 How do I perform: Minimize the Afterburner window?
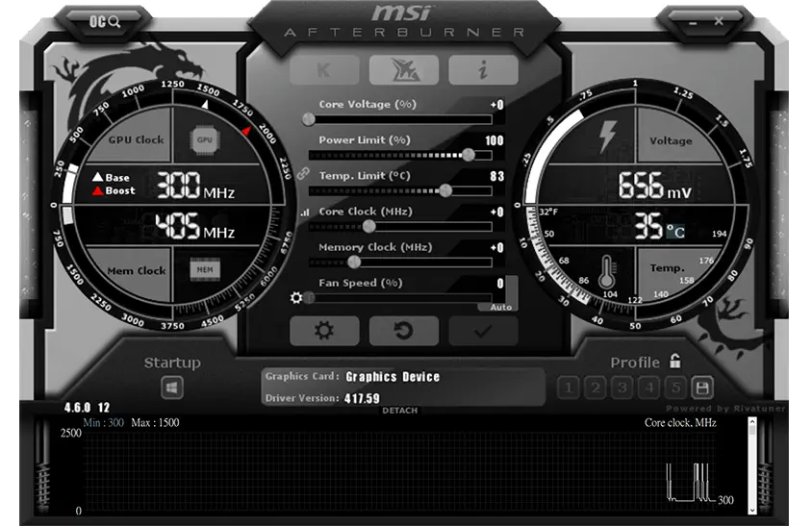[x=693, y=23]
